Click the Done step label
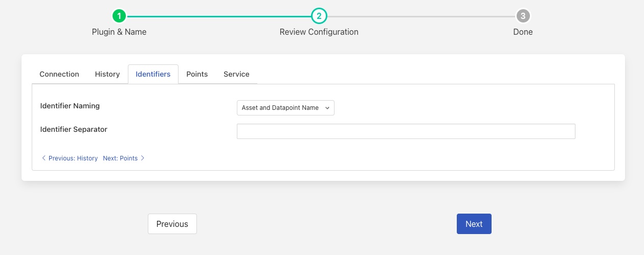Viewport: 644px width, 255px height. [523, 32]
